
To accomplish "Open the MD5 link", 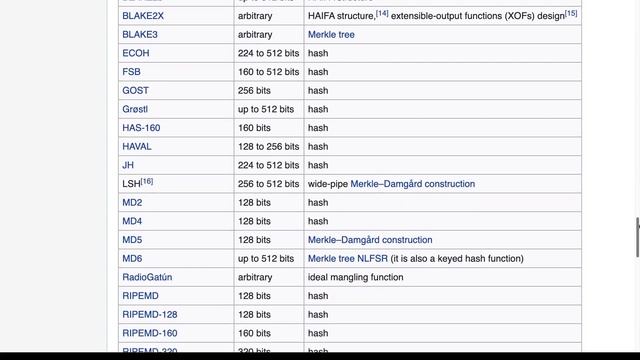I will (x=132, y=240).
